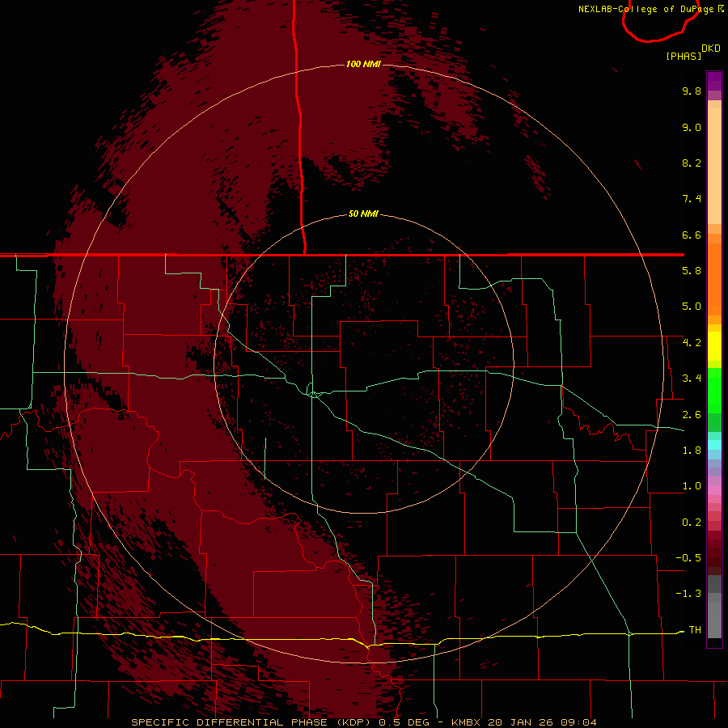Select the 9.8 value on the scale
The width and height of the screenshot is (728, 728).
(x=692, y=91)
